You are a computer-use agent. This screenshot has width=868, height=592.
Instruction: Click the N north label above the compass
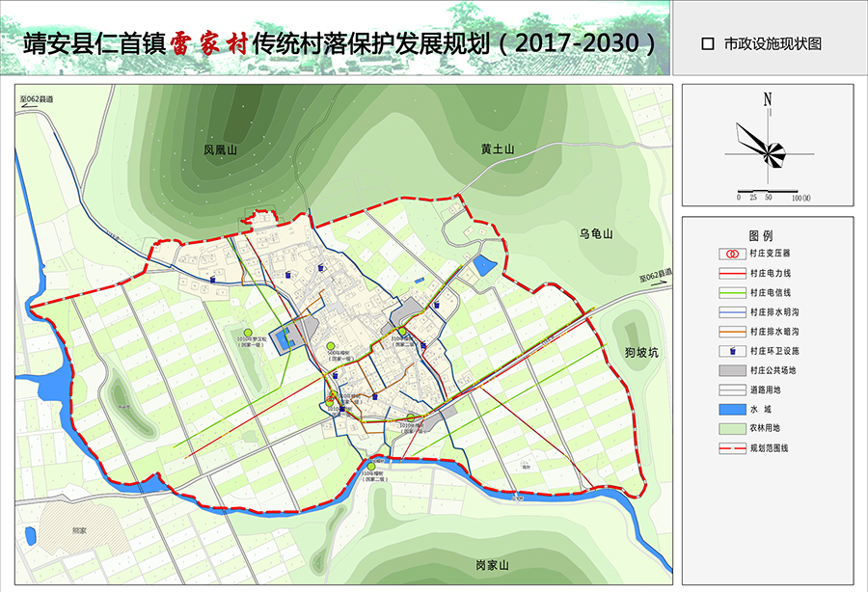(768, 99)
